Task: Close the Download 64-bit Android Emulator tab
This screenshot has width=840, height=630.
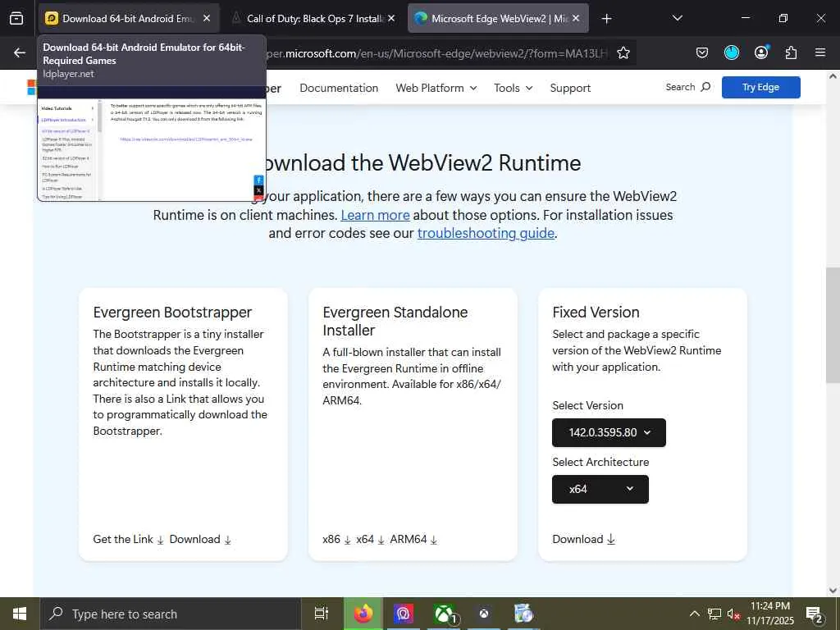Action: pyautogui.click(x=207, y=18)
